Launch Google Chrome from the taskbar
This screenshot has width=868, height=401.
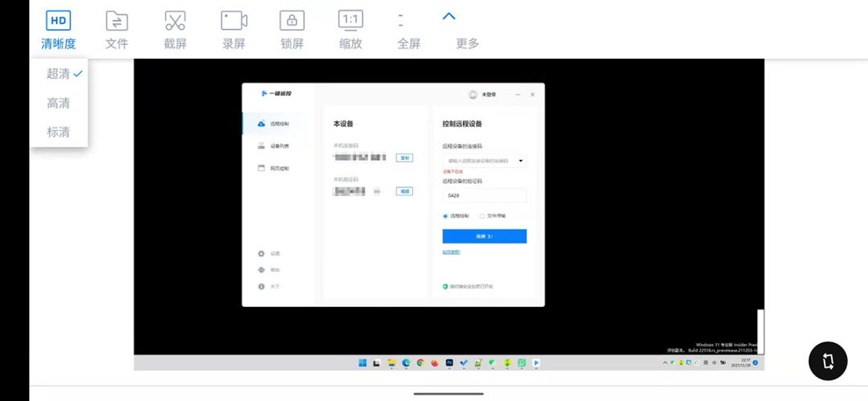420,362
